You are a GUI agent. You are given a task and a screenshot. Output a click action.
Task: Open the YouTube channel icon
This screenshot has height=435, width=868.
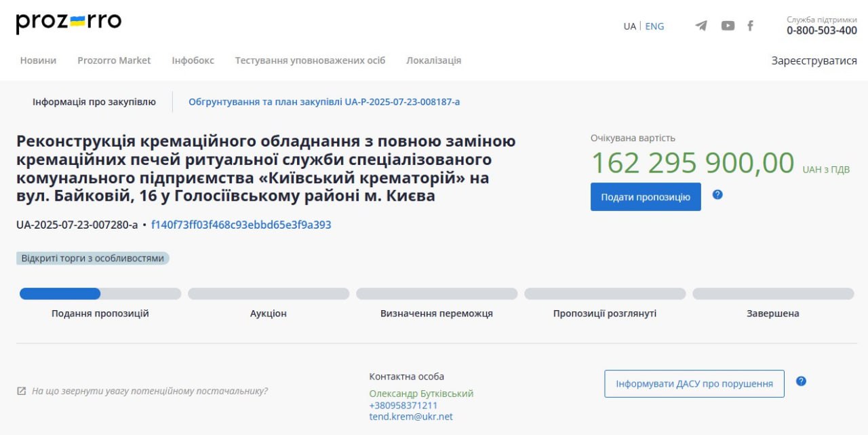click(728, 26)
